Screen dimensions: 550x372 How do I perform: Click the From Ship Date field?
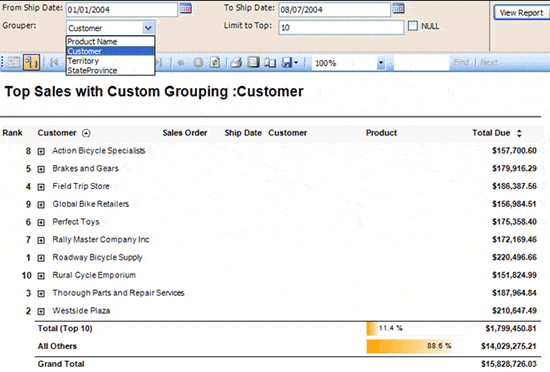pos(122,9)
